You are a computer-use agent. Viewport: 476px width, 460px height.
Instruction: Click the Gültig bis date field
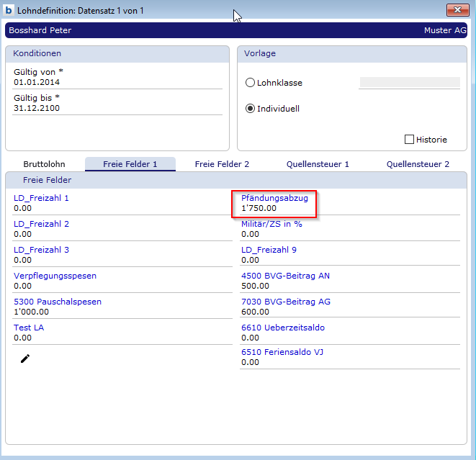coord(115,108)
